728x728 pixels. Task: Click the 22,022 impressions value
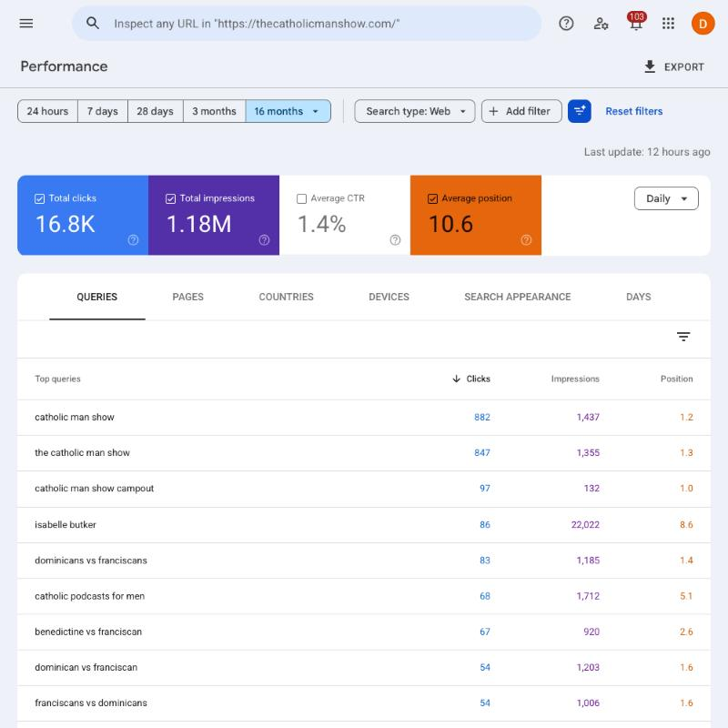pyautogui.click(x=585, y=525)
